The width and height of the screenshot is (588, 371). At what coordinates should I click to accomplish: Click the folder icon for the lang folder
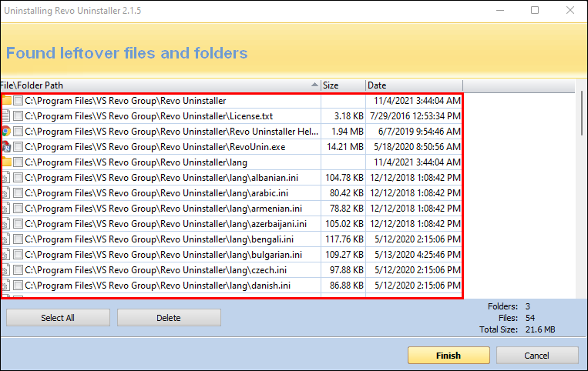[7, 162]
